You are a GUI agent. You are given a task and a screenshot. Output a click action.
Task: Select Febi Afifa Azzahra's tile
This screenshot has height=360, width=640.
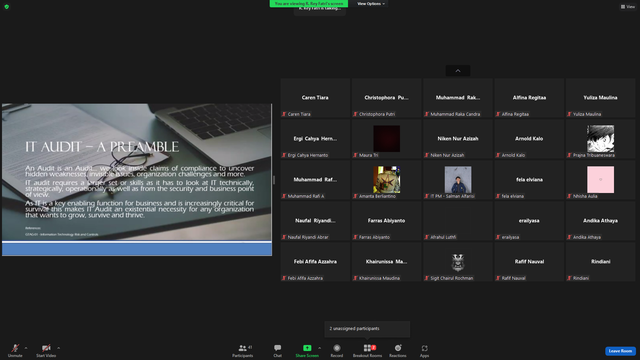click(x=315, y=262)
